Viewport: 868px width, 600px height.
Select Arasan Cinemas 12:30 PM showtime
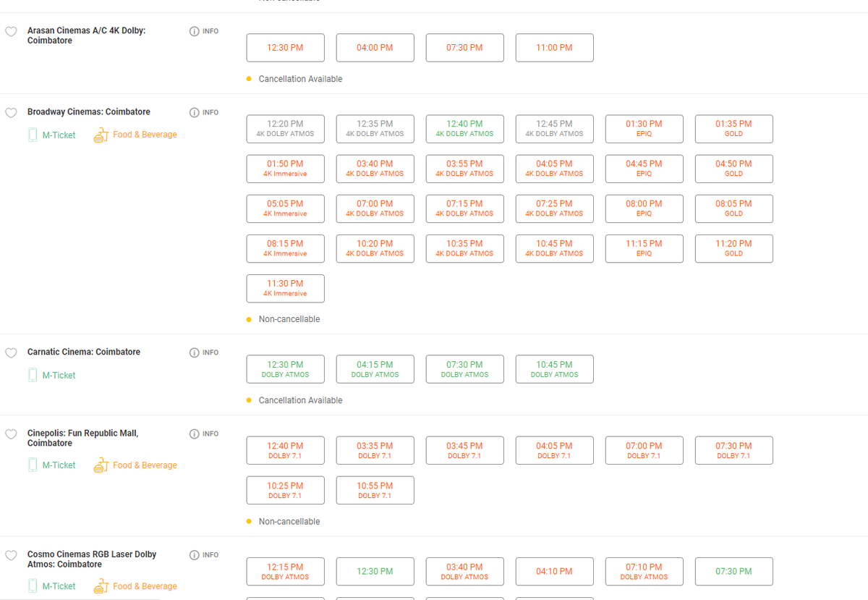click(285, 48)
